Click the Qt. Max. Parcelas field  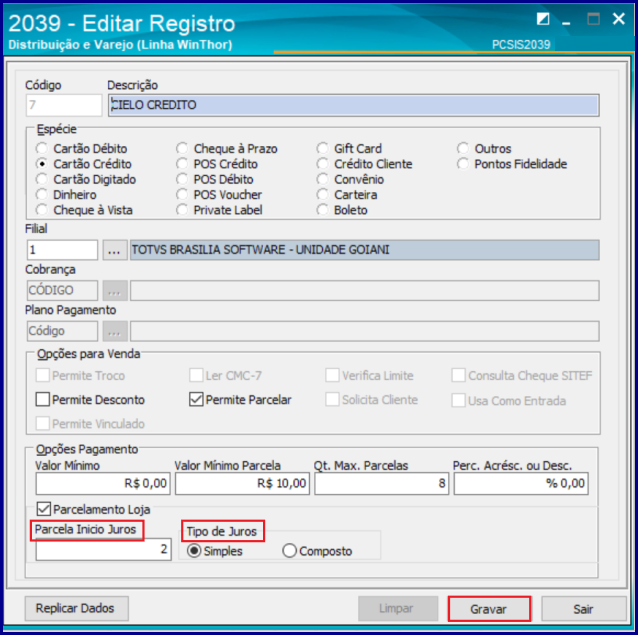[x=382, y=484]
